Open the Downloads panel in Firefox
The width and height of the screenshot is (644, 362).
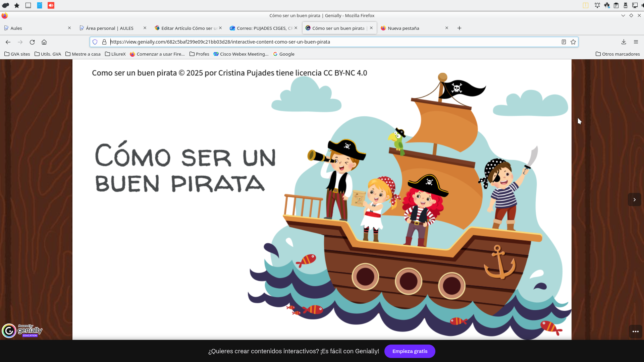click(624, 42)
